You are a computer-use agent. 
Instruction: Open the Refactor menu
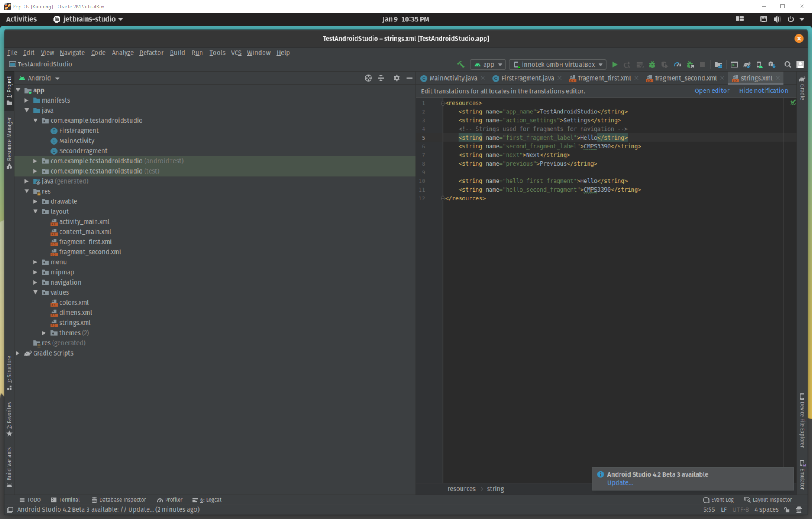pyautogui.click(x=151, y=53)
